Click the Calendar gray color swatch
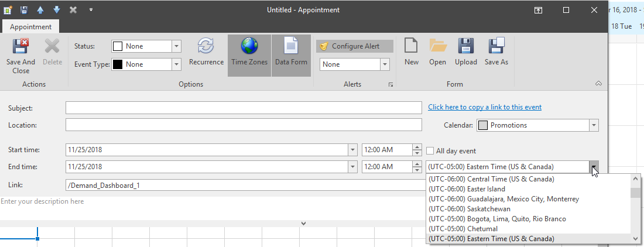The height and width of the screenshot is (247, 644). click(483, 125)
